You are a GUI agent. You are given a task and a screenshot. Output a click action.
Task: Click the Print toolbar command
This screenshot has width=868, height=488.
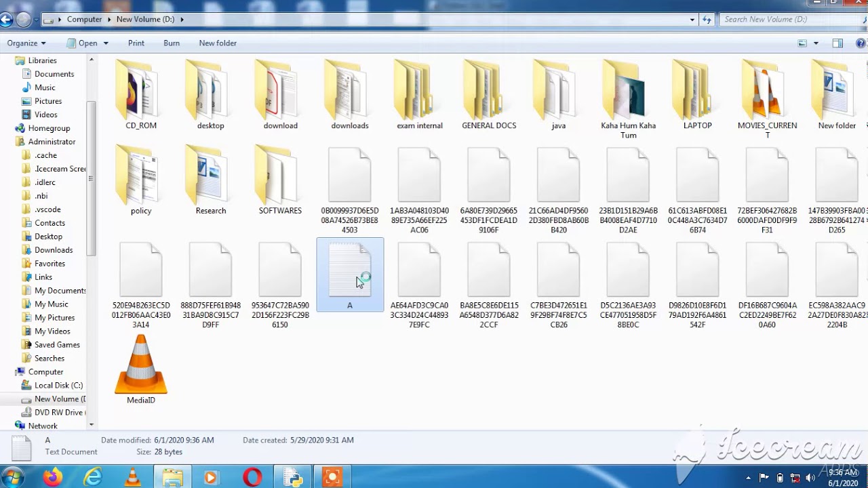[x=136, y=43]
